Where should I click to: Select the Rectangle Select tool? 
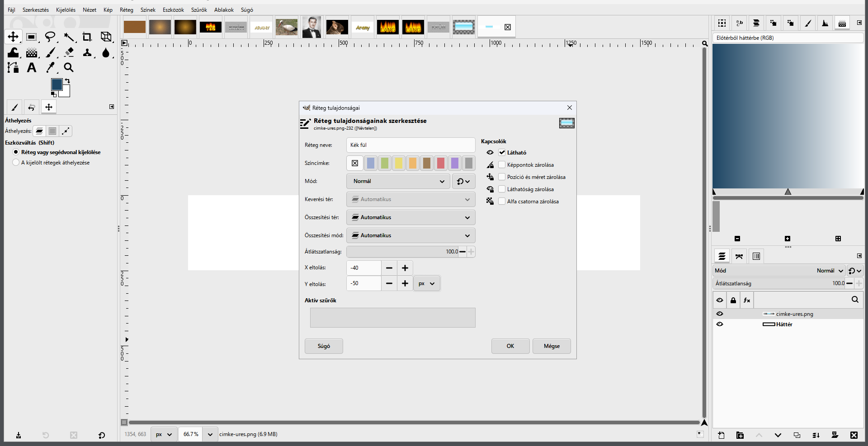click(x=31, y=37)
